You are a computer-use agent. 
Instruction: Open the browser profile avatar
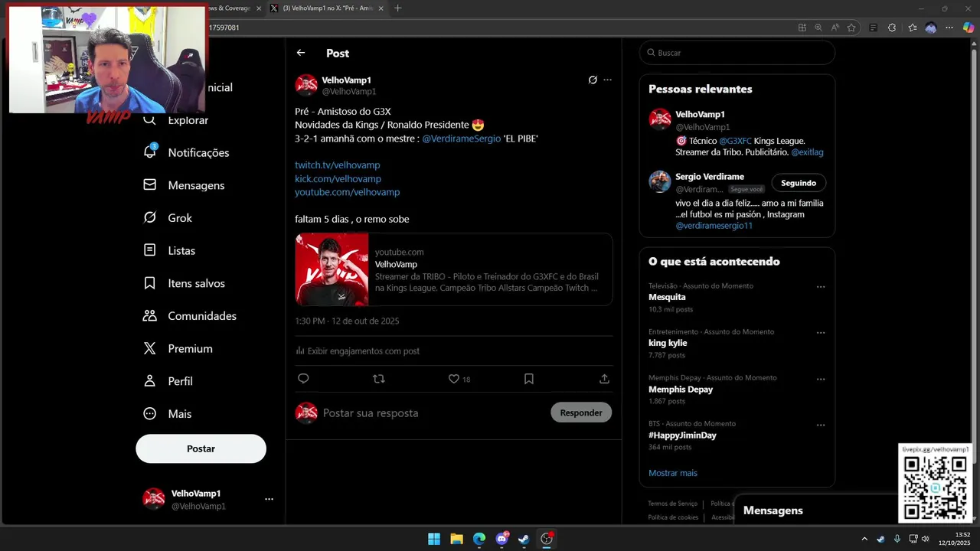[931, 28]
